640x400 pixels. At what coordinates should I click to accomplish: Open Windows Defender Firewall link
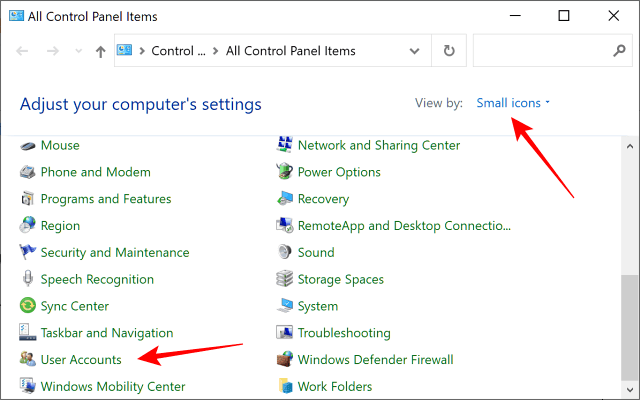(x=375, y=360)
